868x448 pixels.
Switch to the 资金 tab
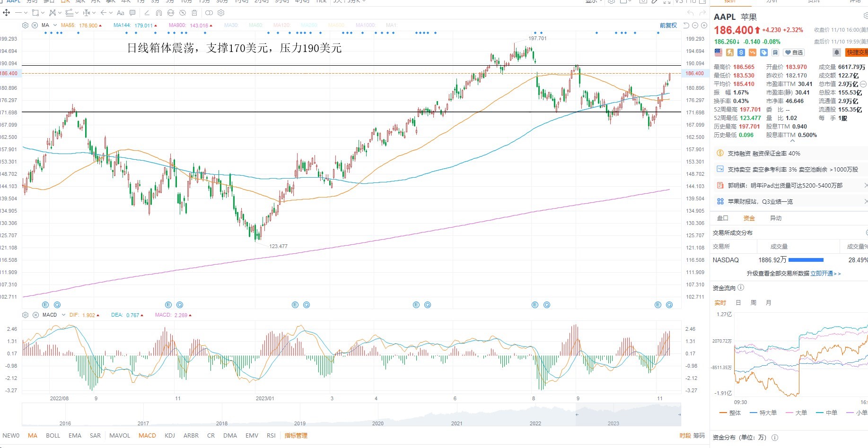pyautogui.click(x=749, y=218)
